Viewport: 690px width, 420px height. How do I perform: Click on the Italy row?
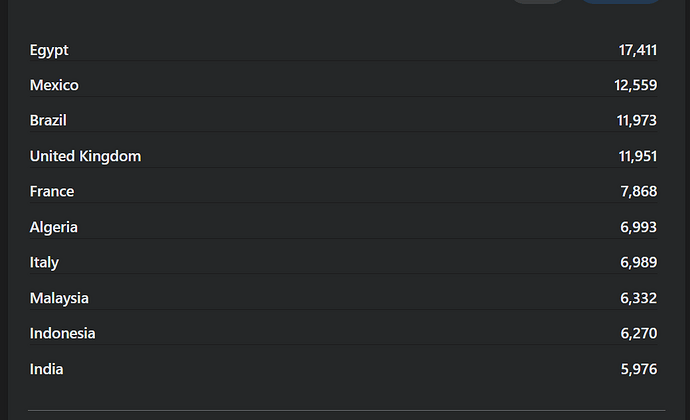pos(343,262)
